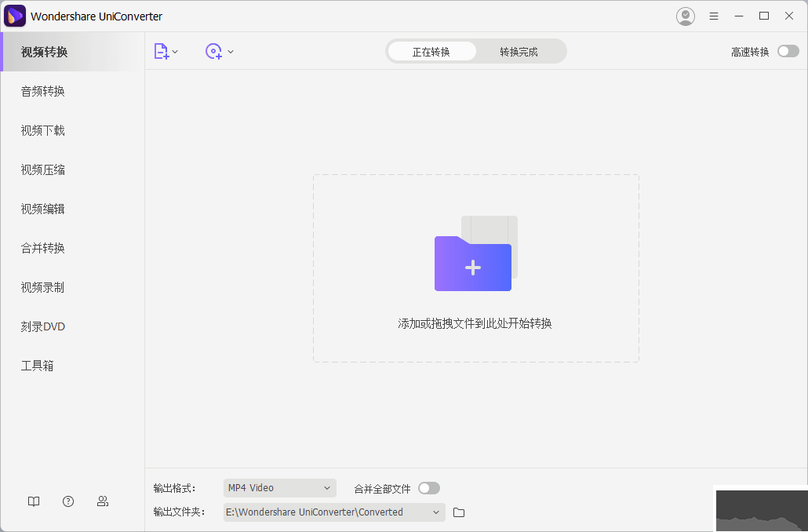Select the 正在转换 tab
Viewport: 808px width, 532px height.
[431, 51]
